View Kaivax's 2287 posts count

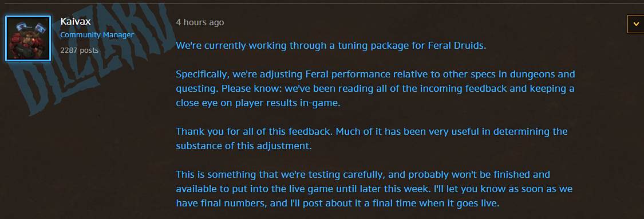point(79,50)
